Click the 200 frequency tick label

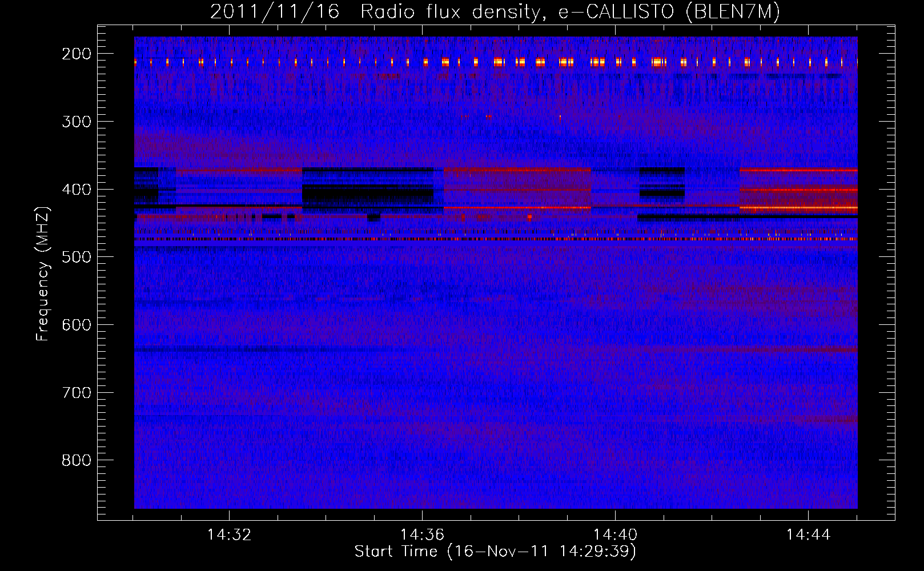(x=77, y=54)
